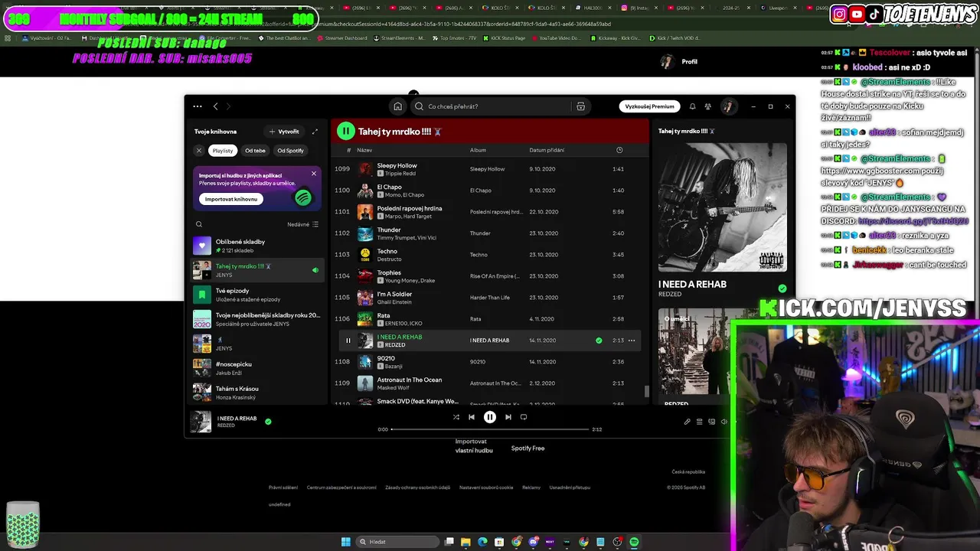This screenshot has width=980, height=551.
Task: Open Discord from the taskbar
Action: [x=533, y=542]
